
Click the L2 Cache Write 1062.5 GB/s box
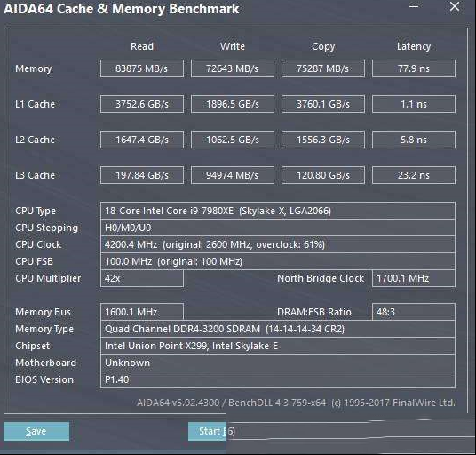pyautogui.click(x=233, y=140)
